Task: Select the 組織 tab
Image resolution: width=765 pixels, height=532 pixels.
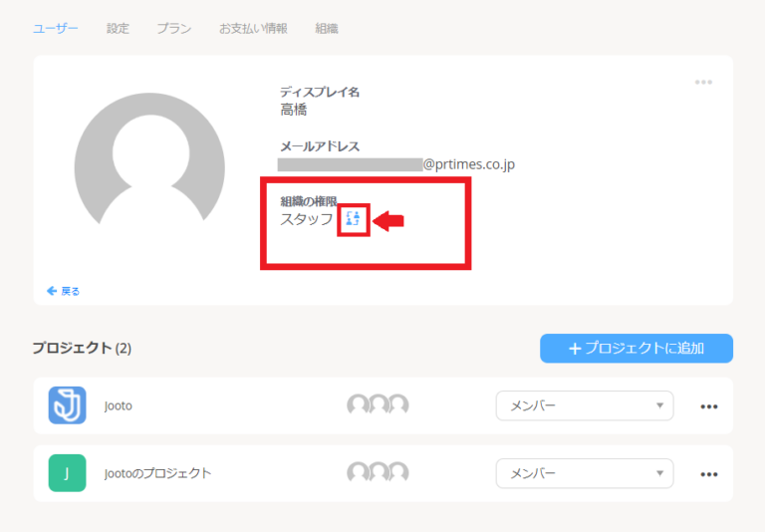Action: click(327, 28)
